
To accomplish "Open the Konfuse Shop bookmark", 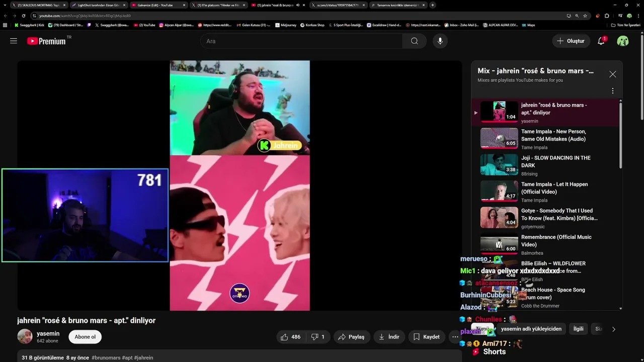I will [x=312, y=25].
